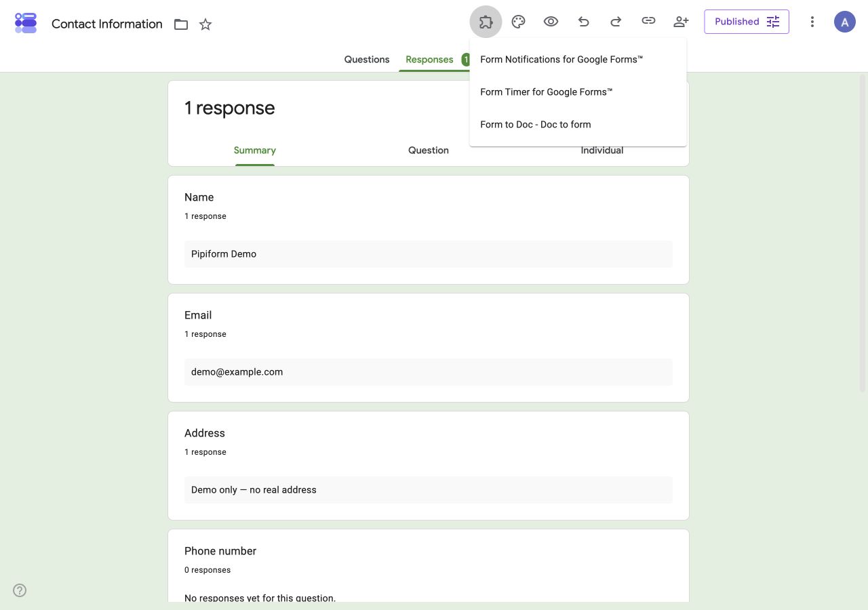Open the account avatar menu

845,22
